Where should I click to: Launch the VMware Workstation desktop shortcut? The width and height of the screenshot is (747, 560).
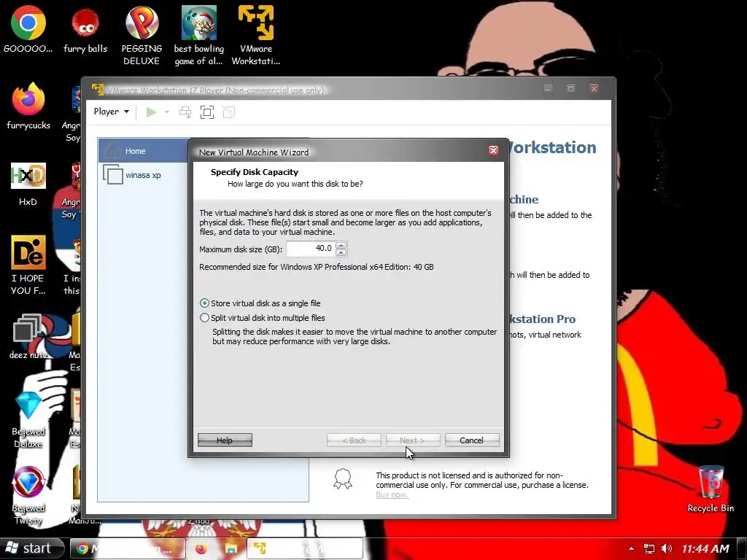[x=256, y=36]
